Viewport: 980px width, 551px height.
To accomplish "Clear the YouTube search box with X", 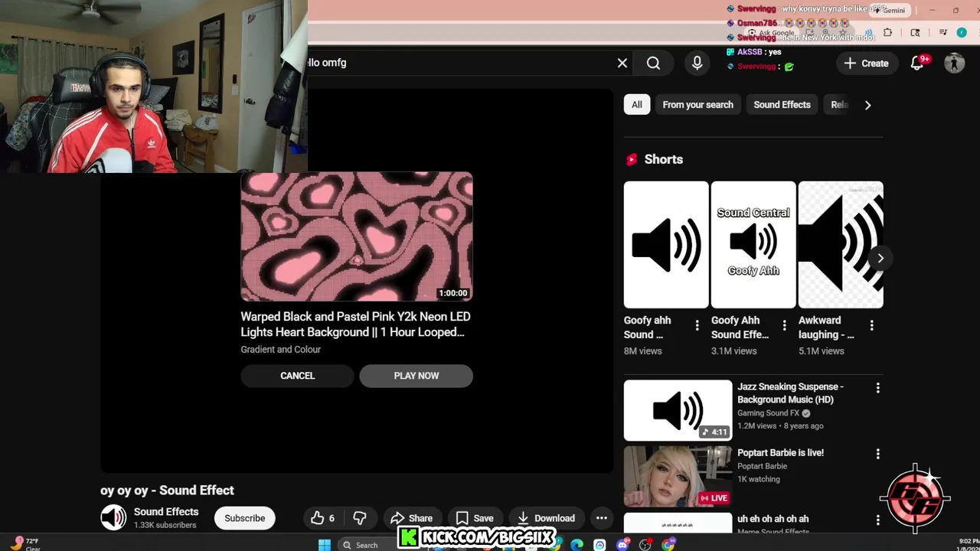I will pos(622,64).
